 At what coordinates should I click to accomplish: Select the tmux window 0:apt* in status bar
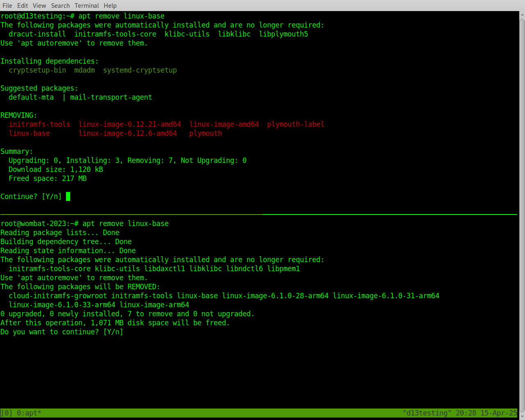(29, 413)
